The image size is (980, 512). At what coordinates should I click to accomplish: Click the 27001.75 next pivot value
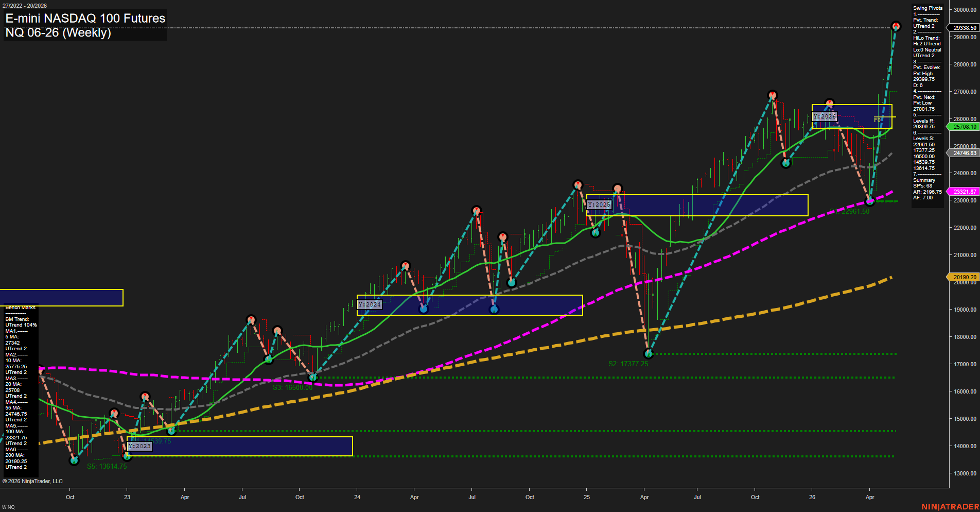tap(924, 109)
